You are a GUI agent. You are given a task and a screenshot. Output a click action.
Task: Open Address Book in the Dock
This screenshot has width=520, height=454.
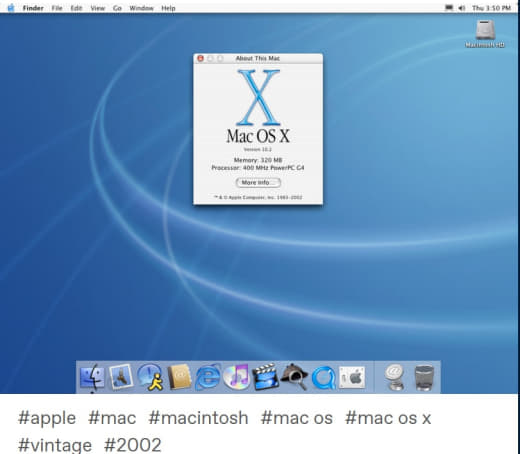point(179,377)
